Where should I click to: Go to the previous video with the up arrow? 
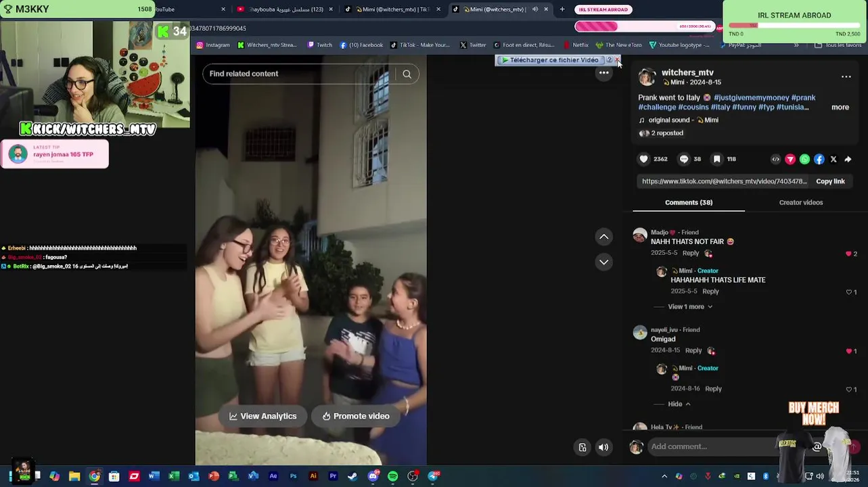(603, 237)
